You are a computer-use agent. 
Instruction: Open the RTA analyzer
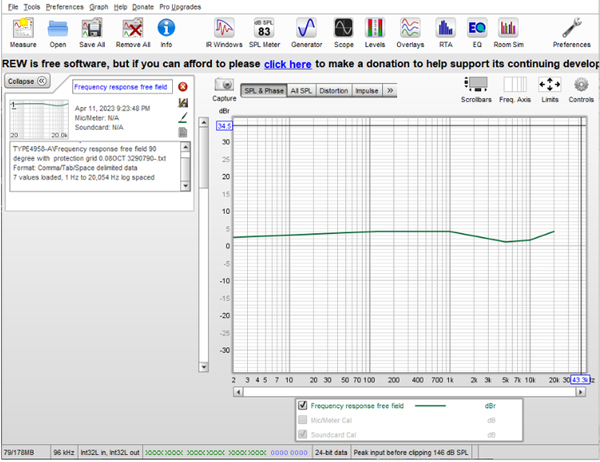[446, 28]
